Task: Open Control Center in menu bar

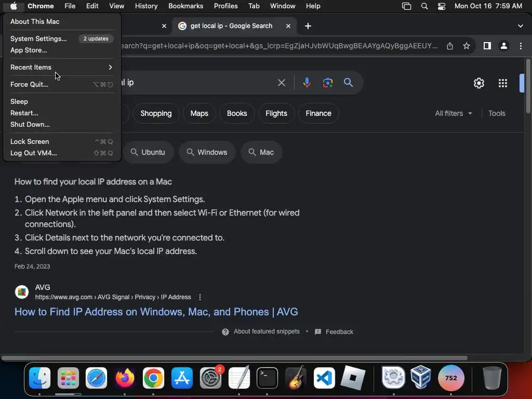Action: (x=442, y=6)
